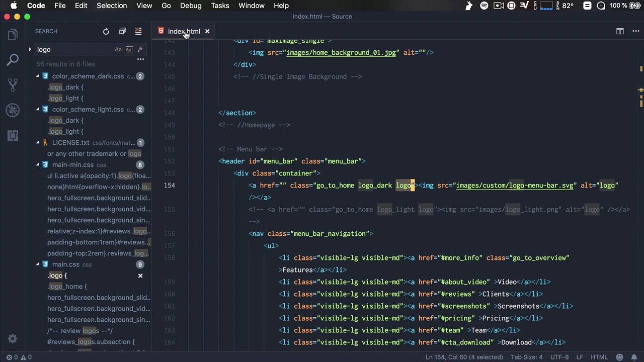Collapse LICENSE.txt results
The height and width of the screenshot is (362, 644).
click(37, 142)
